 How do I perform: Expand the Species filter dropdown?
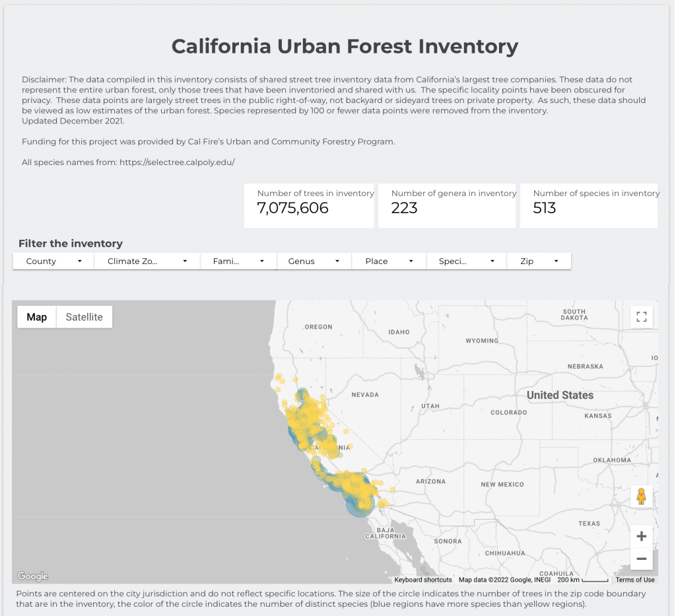(x=466, y=261)
